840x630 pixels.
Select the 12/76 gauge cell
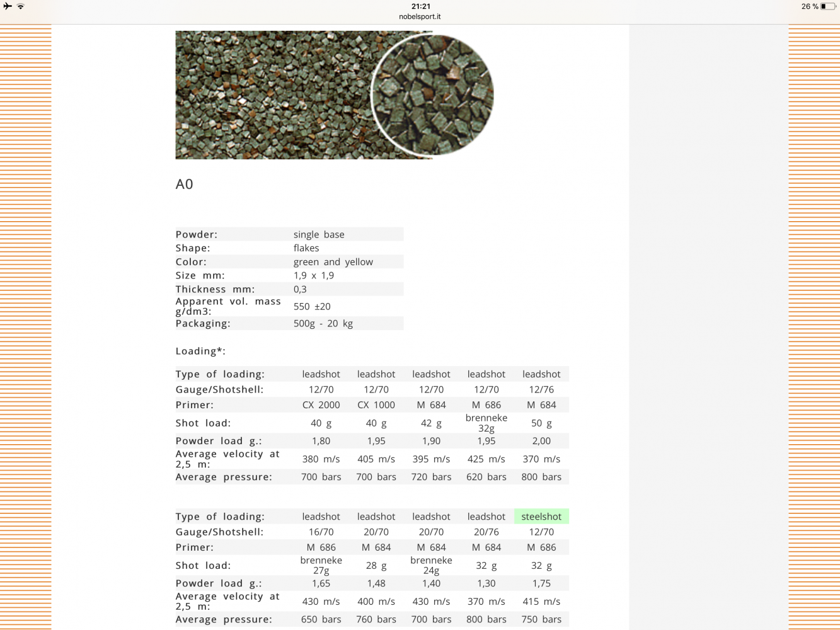[541, 390]
